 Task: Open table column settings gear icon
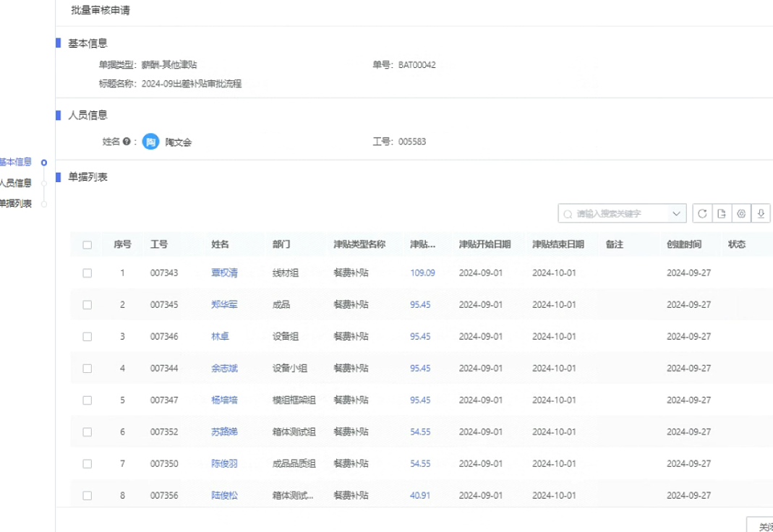point(741,214)
